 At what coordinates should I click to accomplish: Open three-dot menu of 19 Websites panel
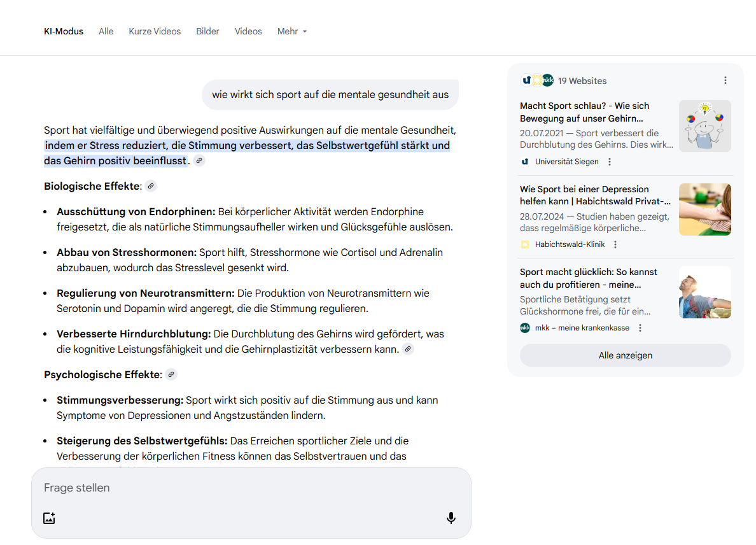[x=725, y=80]
